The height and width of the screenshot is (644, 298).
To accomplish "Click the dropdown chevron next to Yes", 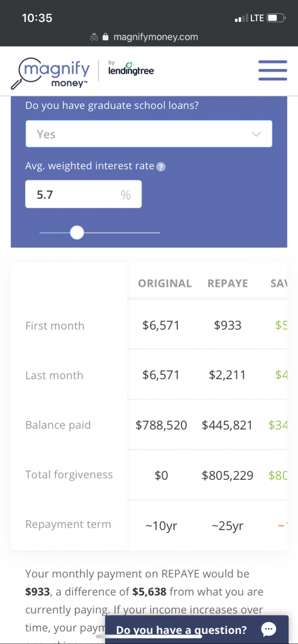I will [256, 135].
